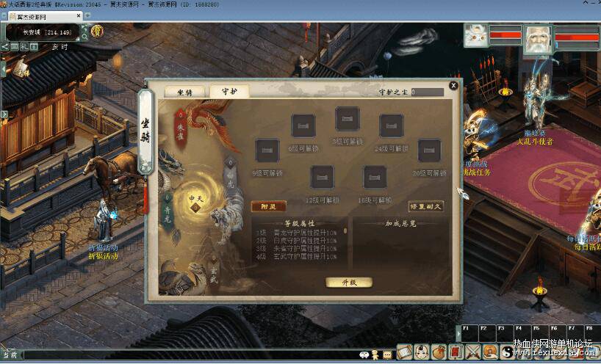Expand the left side panel arrow
Image resolution: width=601 pixels, height=364 pixels.
tap(4, 114)
